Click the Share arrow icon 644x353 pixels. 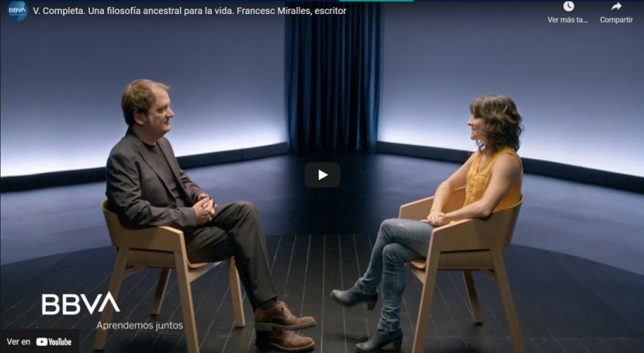(616, 6)
